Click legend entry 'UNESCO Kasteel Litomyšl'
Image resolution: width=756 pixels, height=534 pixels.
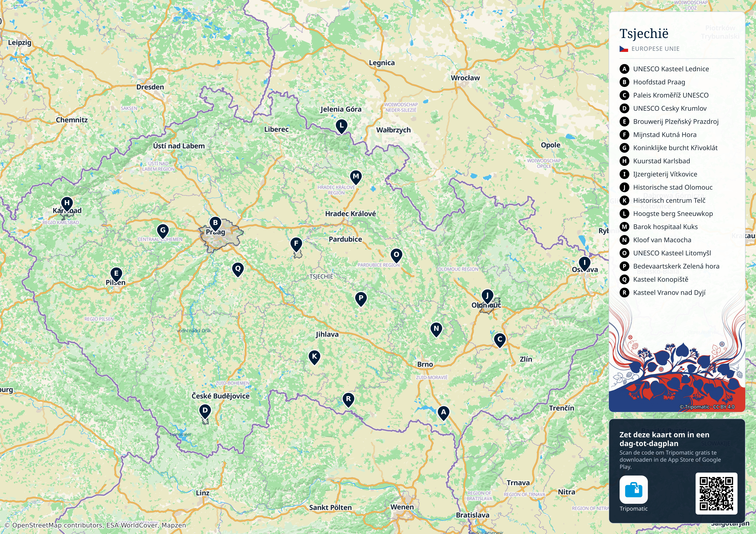point(665,253)
